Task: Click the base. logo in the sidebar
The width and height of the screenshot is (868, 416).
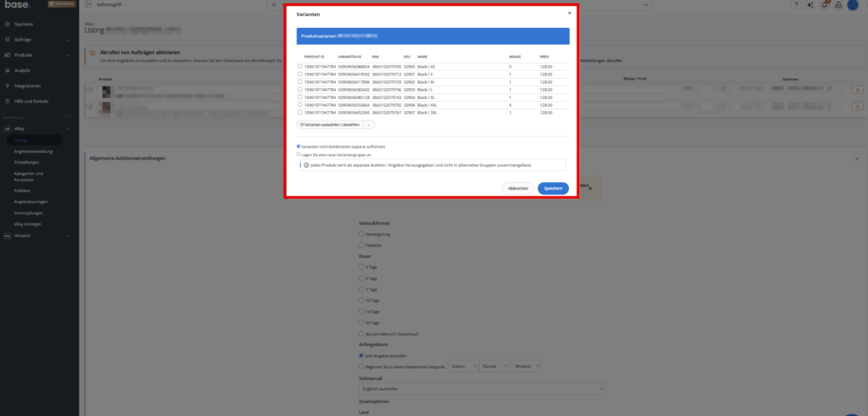Action: (18, 5)
